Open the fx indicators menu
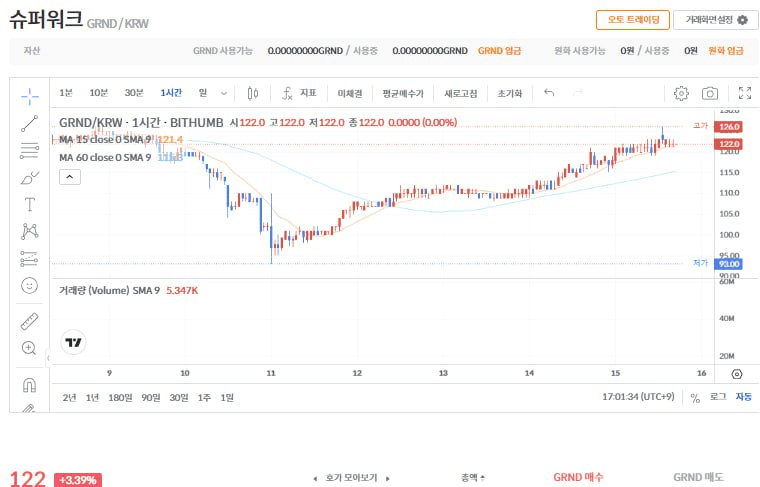Viewport: 760px width, 487px height. tap(299, 93)
